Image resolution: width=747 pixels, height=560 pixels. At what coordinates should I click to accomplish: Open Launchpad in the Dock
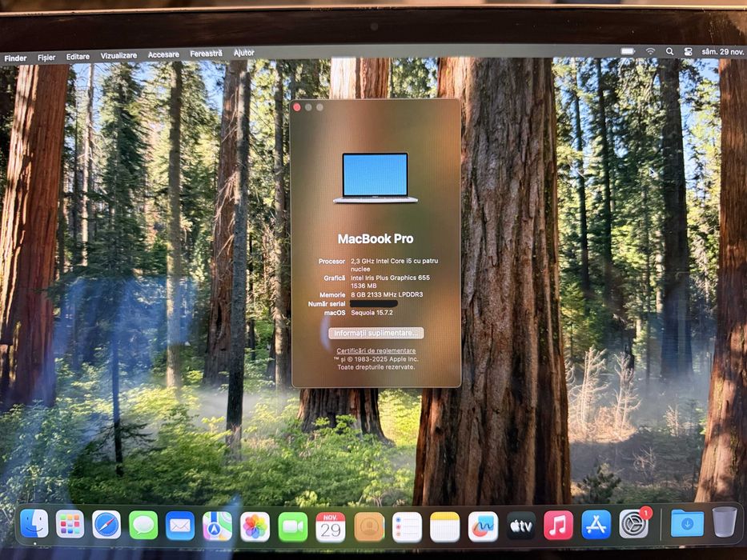click(x=70, y=524)
